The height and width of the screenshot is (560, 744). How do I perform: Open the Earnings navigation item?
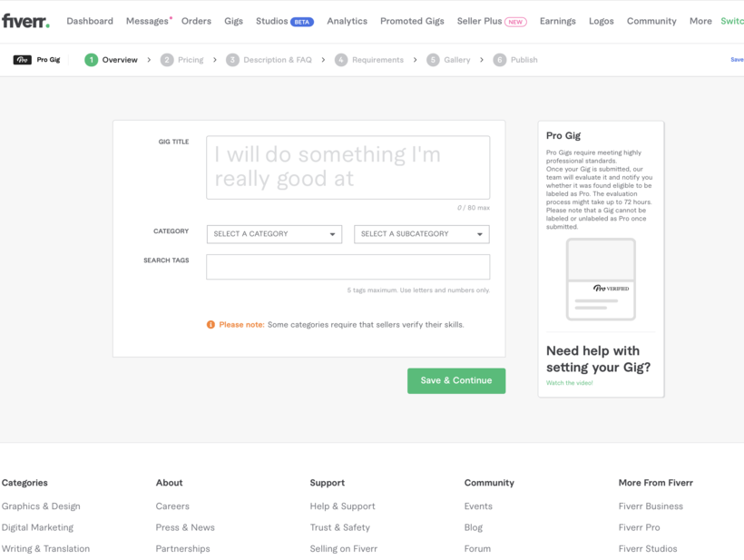click(x=557, y=22)
